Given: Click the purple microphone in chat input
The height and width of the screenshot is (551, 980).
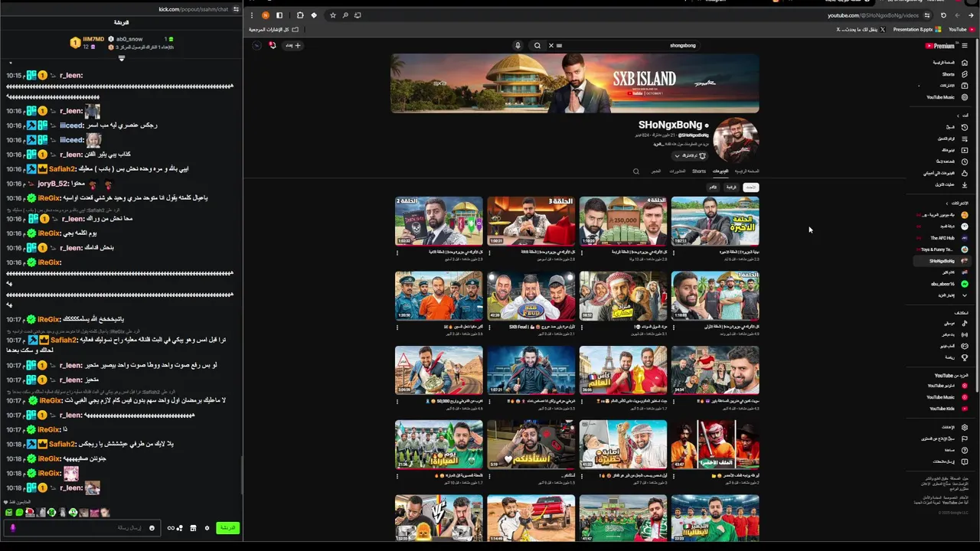Looking at the screenshot, I should 12,528.
